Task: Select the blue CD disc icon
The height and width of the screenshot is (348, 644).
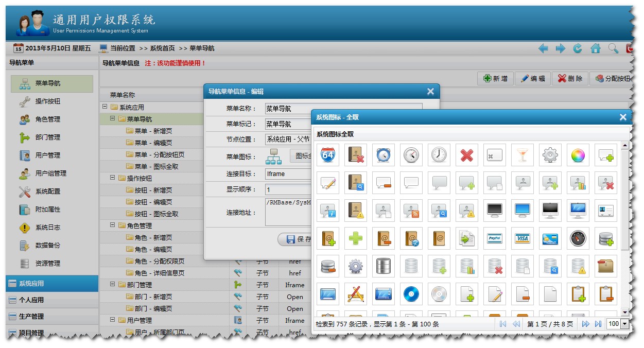Action: (x=411, y=294)
